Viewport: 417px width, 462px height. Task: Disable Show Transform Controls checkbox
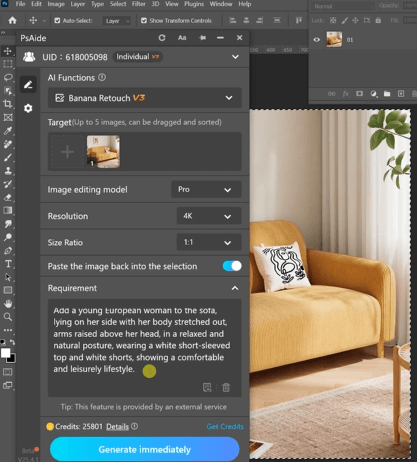point(144,21)
